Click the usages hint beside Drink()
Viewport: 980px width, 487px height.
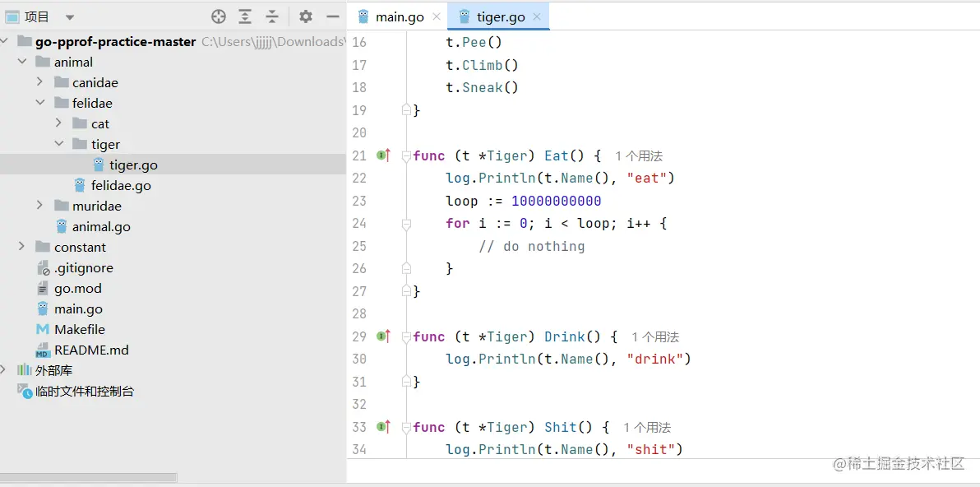point(655,337)
